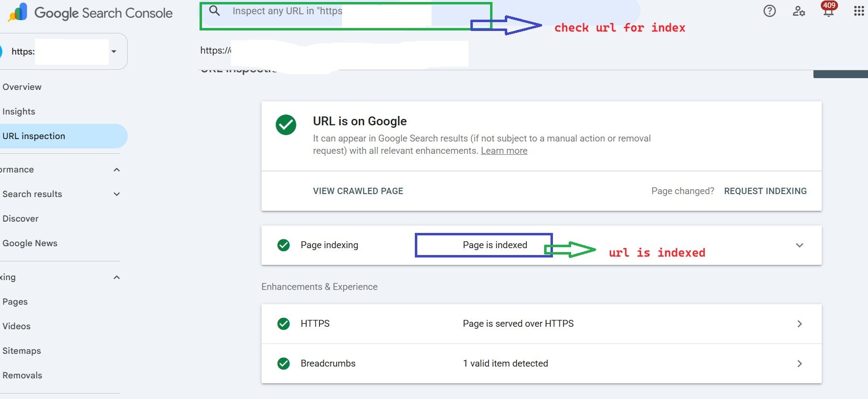Open notifications bell showing 409
Screen dimensions: 868x399
pos(829,9)
